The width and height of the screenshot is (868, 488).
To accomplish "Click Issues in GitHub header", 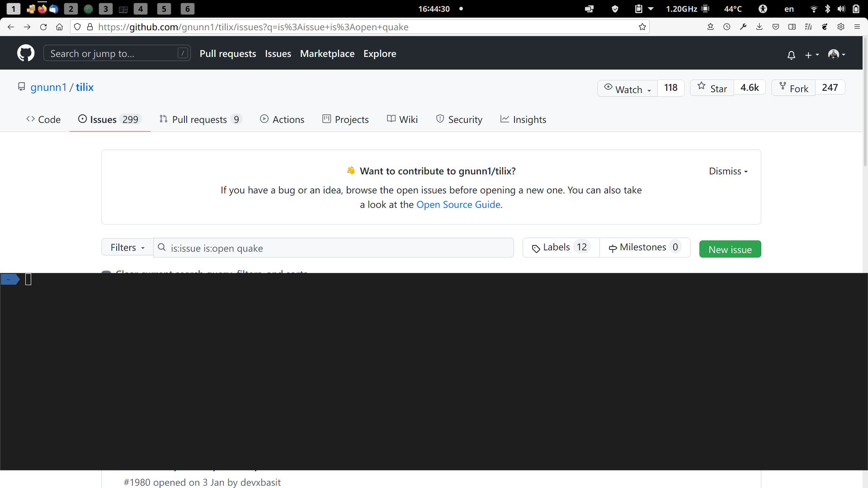I will 278,54.
